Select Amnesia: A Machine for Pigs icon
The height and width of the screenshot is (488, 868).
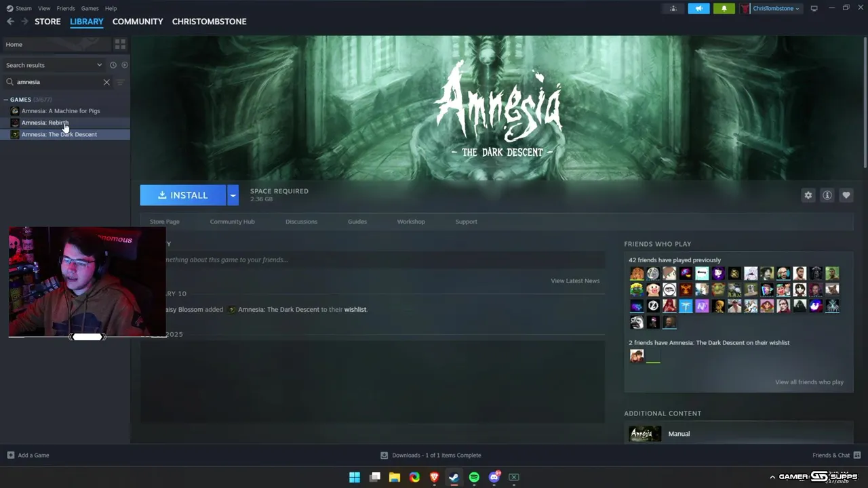pyautogui.click(x=15, y=110)
